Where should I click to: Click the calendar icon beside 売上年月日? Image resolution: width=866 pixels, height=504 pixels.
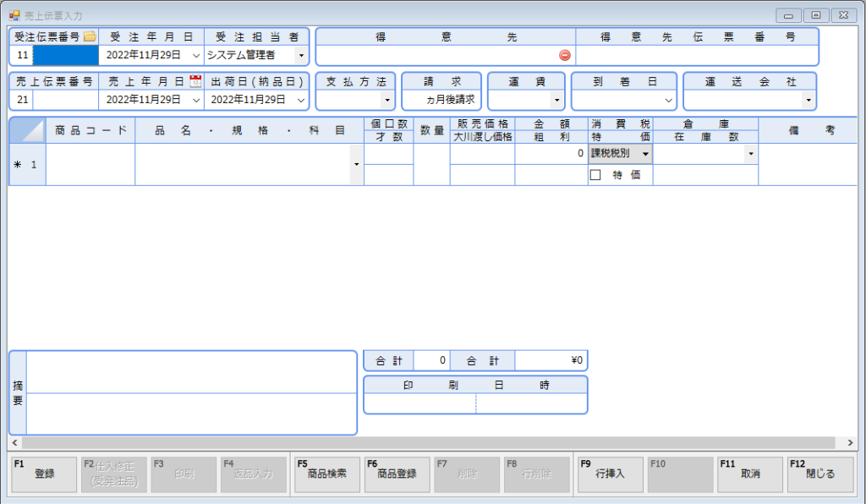[x=196, y=81]
